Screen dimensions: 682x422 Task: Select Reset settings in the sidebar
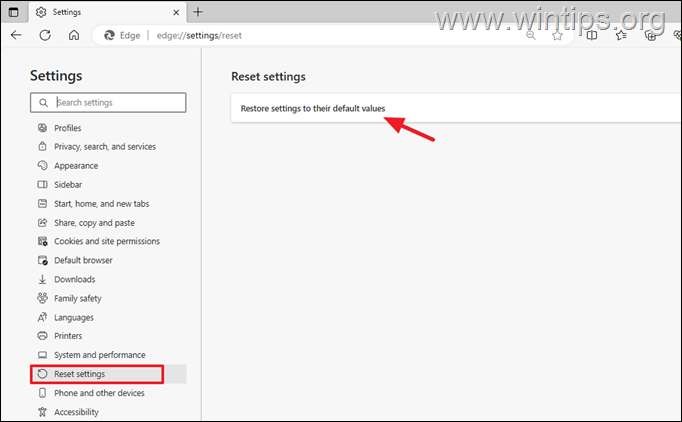click(x=108, y=374)
